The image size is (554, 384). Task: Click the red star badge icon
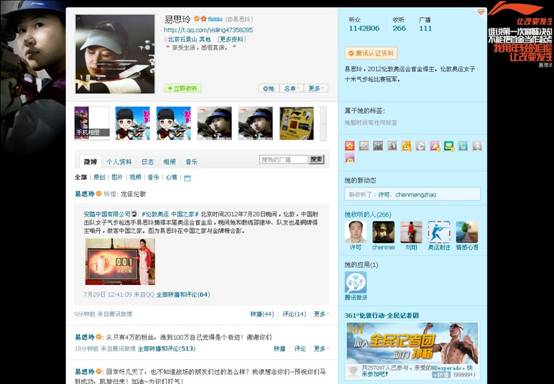tap(350, 146)
